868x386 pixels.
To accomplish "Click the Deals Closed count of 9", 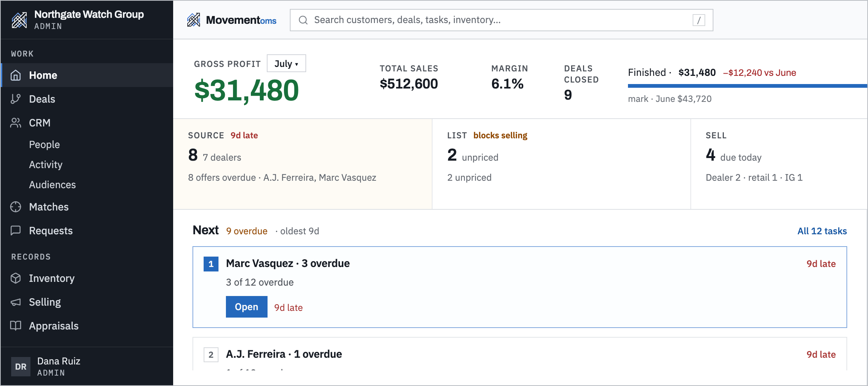I will click(568, 95).
